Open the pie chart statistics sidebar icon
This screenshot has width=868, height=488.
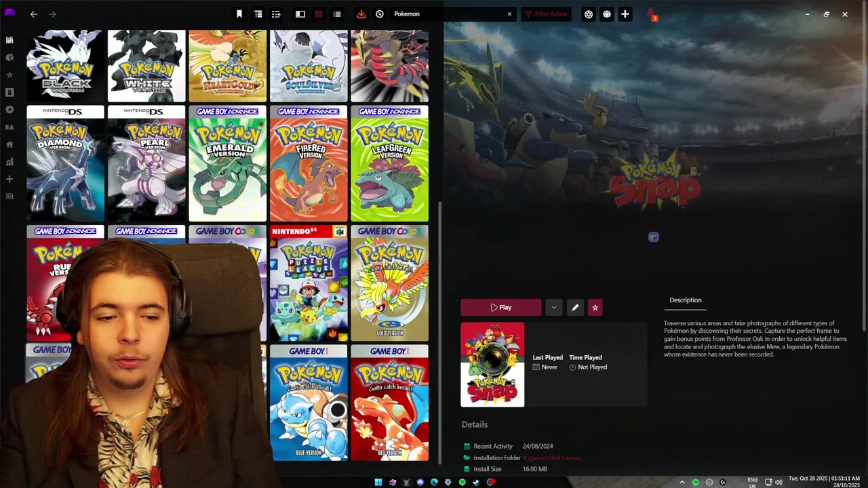tap(9, 58)
